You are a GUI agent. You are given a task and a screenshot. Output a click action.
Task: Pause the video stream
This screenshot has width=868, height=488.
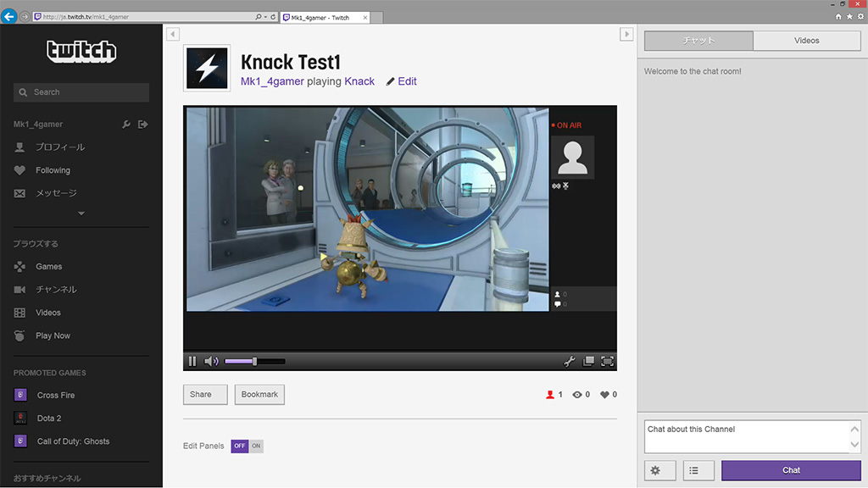point(192,361)
